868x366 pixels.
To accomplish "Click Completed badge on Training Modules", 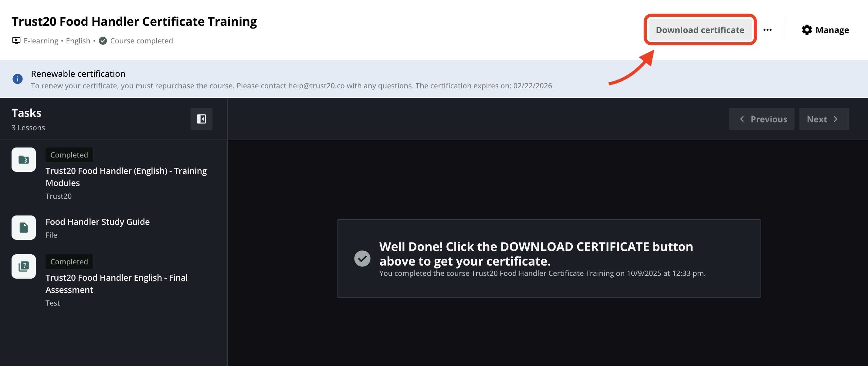I will click(69, 155).
